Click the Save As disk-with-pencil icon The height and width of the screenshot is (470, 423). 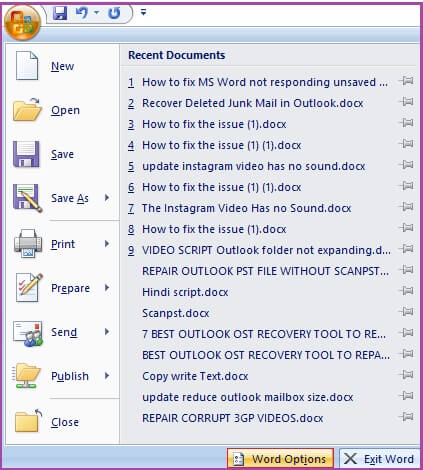pos(27,198)
